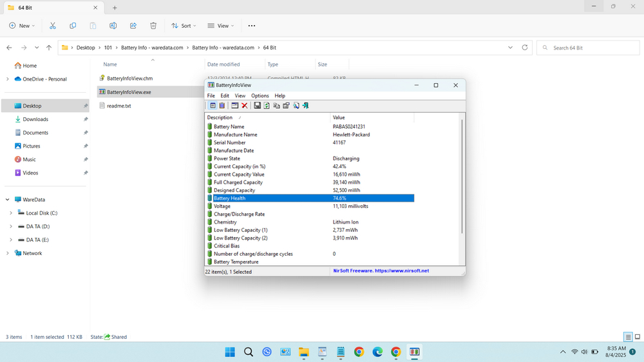Open File menu in BatteryInfoView
This screenshot has width=644, height=362.
(211, 95)
